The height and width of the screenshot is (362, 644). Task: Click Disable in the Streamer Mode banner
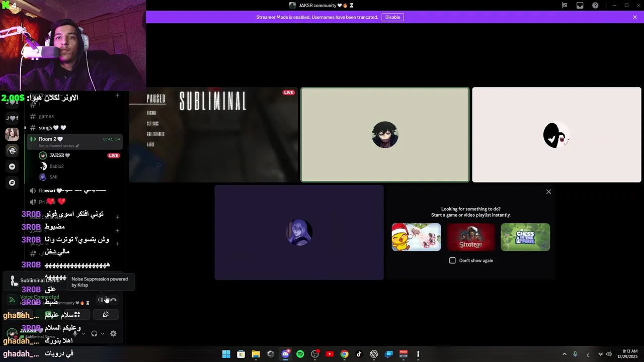point(392,17)
